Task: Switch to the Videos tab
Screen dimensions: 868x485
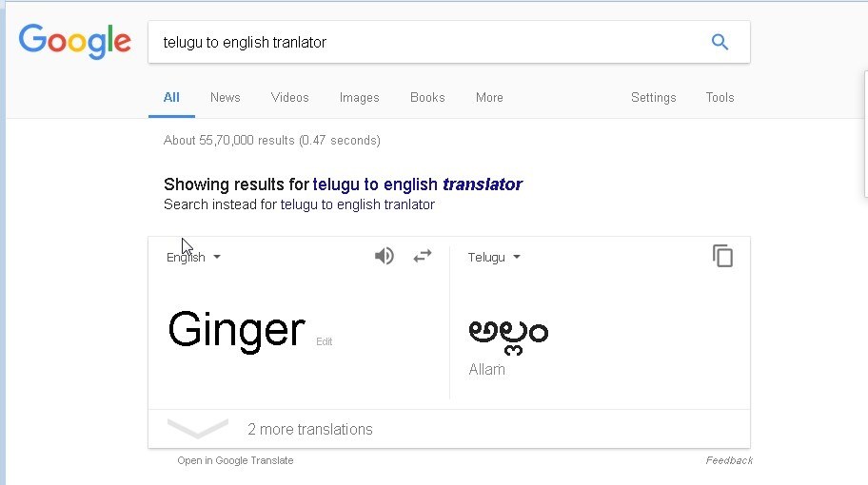Action: point(289,97)
